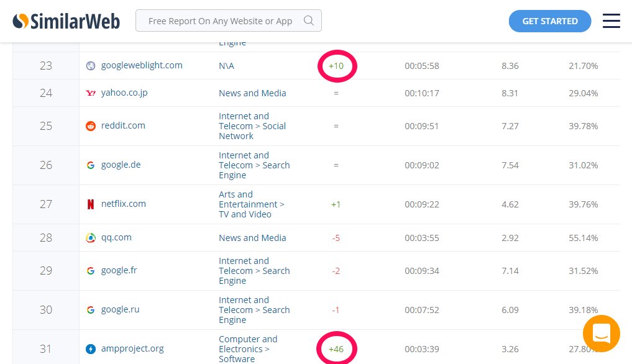632x364 pixels.
Task: Click the google.de favicon
Action: click(91, 165)
